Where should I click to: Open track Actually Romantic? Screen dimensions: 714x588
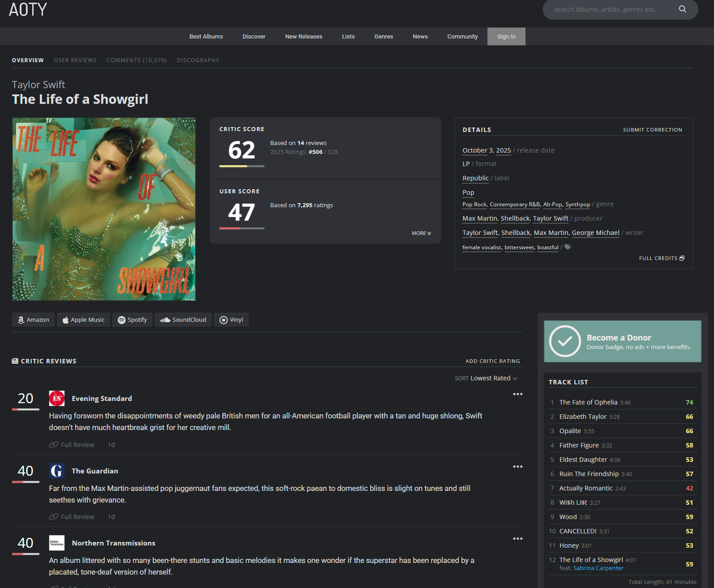pyautogui.click(x=586, y=488)
